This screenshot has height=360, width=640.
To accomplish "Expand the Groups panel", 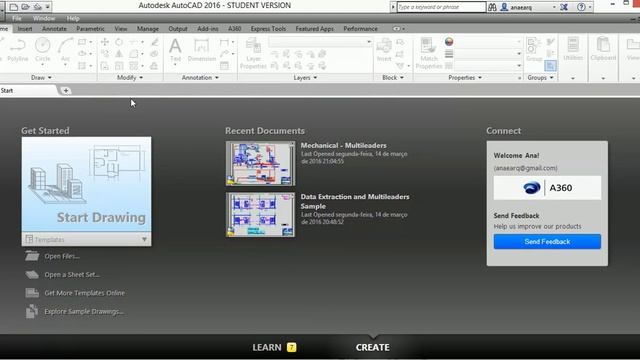I will 540,78.
